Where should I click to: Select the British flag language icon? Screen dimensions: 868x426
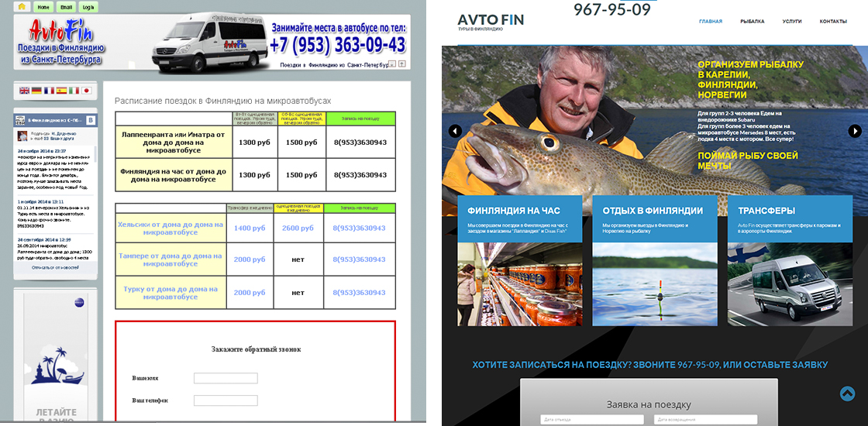click(x=25, y=91)
